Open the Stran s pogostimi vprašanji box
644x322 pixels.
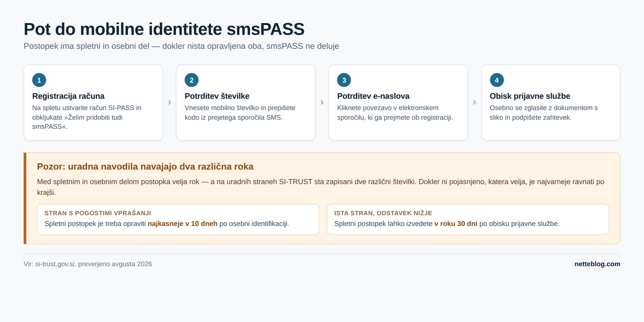(x=178, y=219)
